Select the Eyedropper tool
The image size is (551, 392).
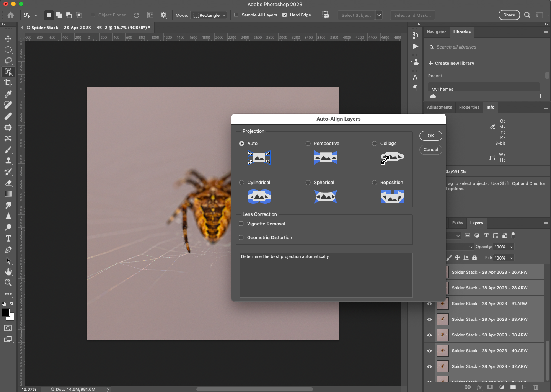point(8,94)
